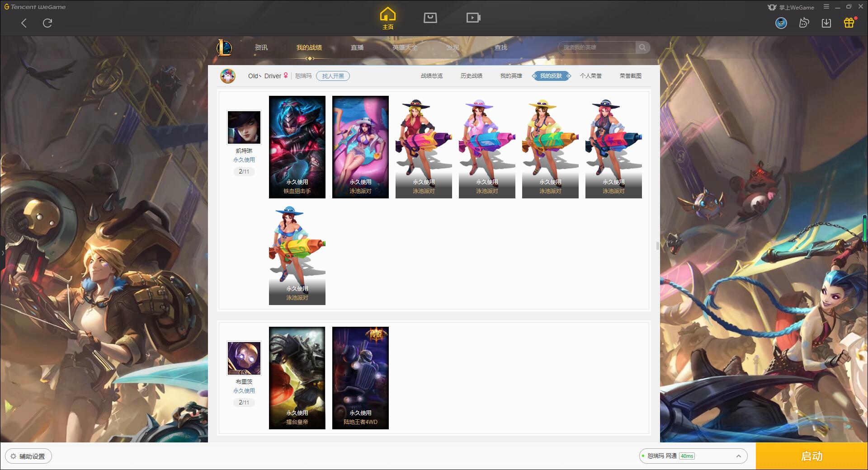
Task: Click the 布里茨 champion portrait
Action: [244, 358]
